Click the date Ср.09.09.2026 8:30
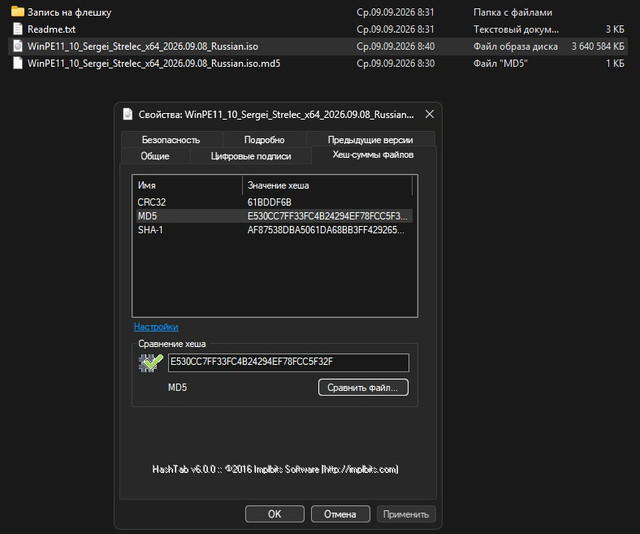 coord(395,64)
